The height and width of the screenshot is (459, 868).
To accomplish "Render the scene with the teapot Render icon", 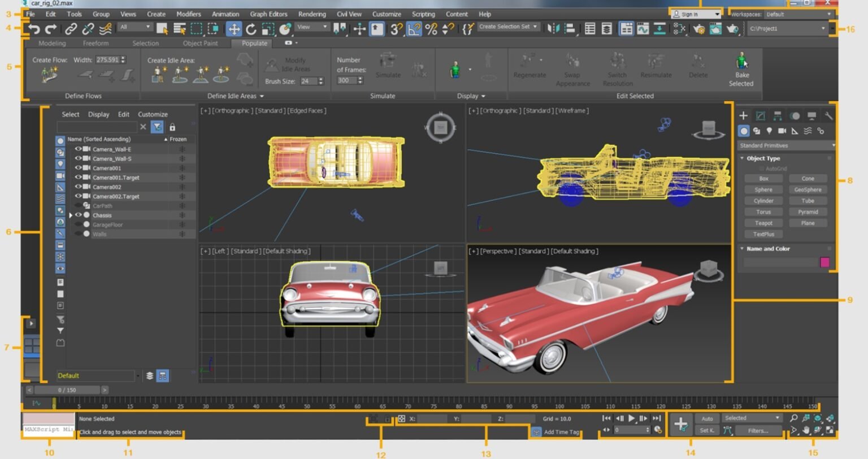I will coord(732,29).
